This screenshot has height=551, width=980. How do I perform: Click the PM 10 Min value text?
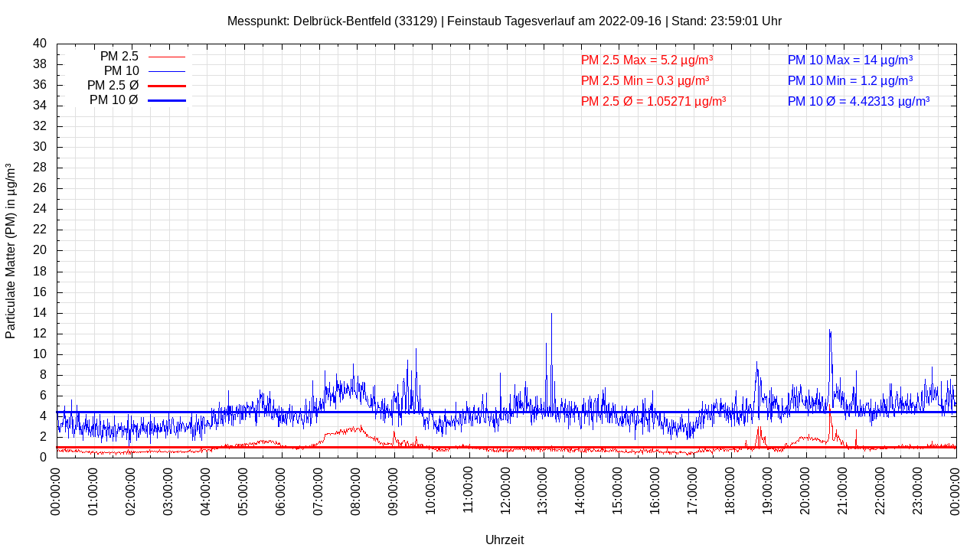click(850, 80)
